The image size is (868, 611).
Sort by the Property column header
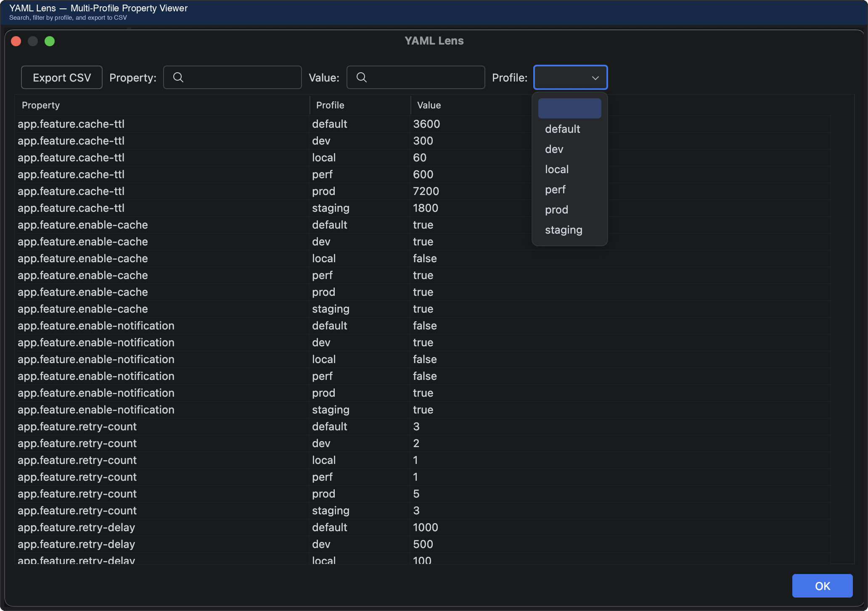40,105
